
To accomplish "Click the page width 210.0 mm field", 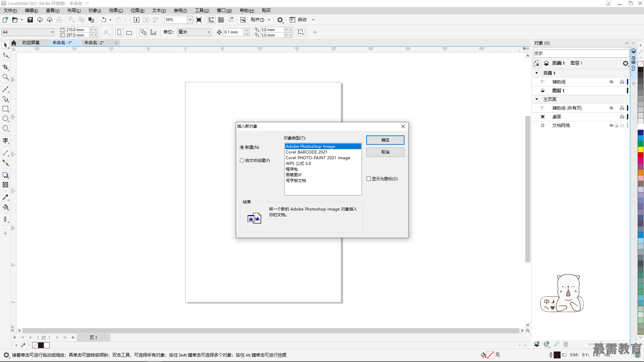I will tap(77, 30).
